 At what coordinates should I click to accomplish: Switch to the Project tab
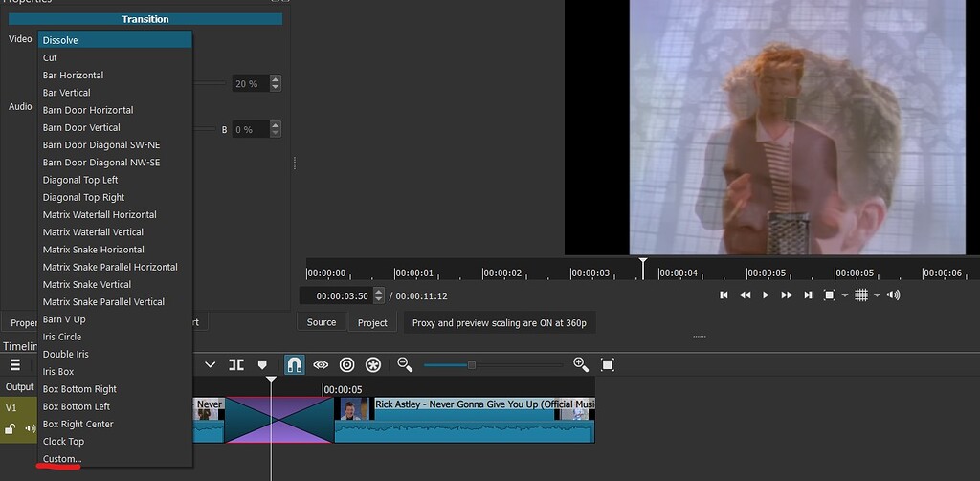[x=372, y=322]
